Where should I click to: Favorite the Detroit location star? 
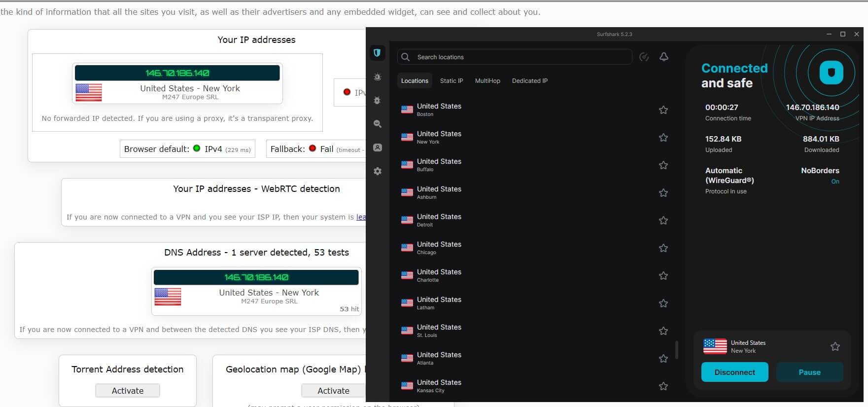tap(663, 221)
